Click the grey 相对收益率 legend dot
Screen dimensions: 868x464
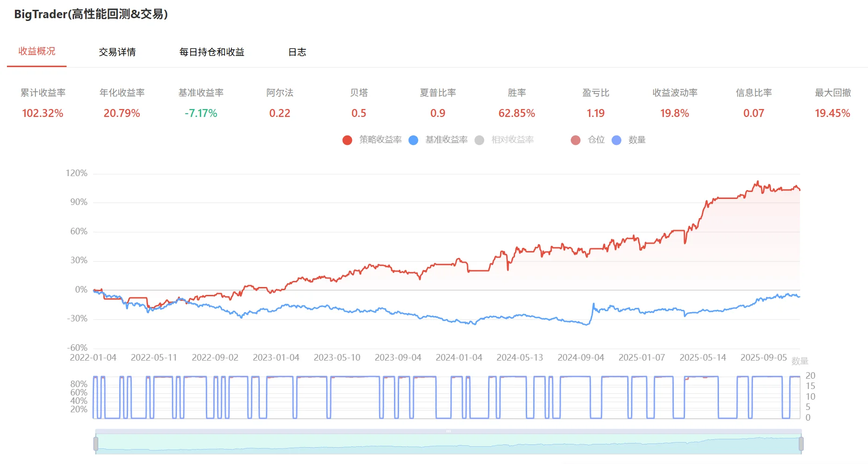(x=479, y=140)
